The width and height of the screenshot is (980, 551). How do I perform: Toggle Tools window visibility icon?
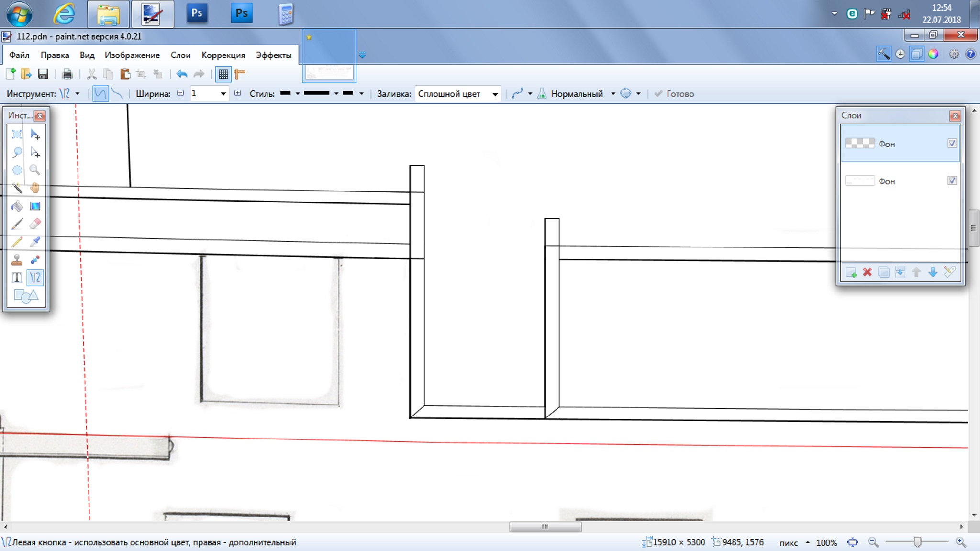(883, 54)
